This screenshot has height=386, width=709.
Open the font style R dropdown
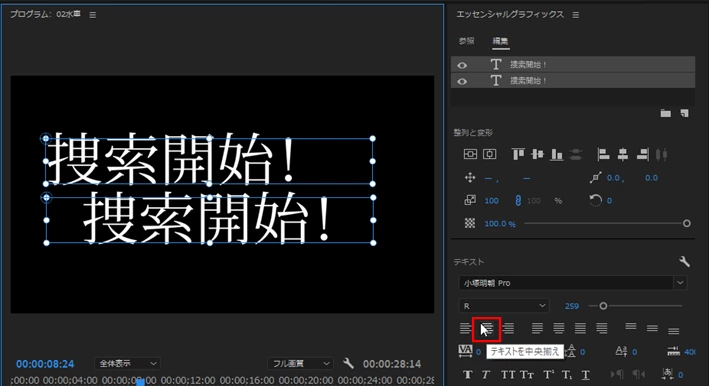[504, 306]
